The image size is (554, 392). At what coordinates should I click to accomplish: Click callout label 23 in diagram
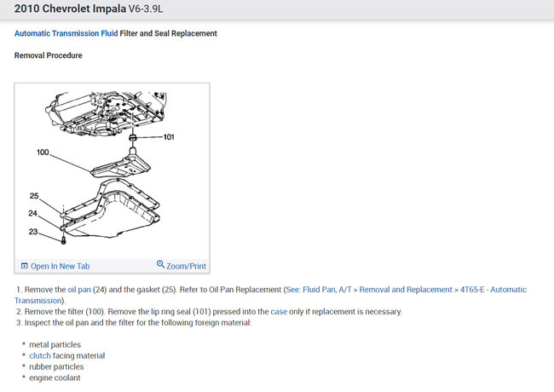[33, 232]
